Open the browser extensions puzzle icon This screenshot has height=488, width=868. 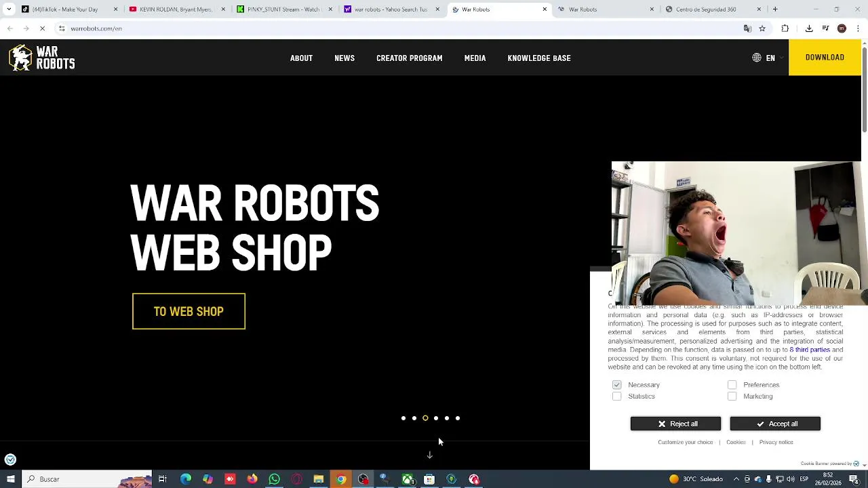785,28
